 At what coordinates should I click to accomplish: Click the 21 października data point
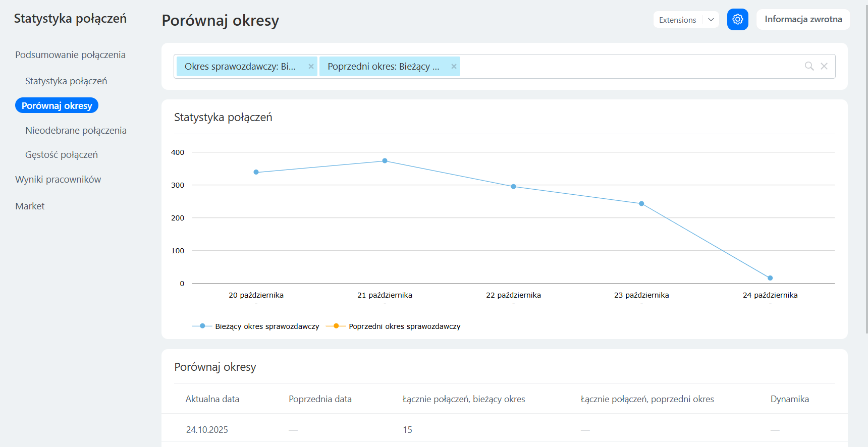coord(385,161)
